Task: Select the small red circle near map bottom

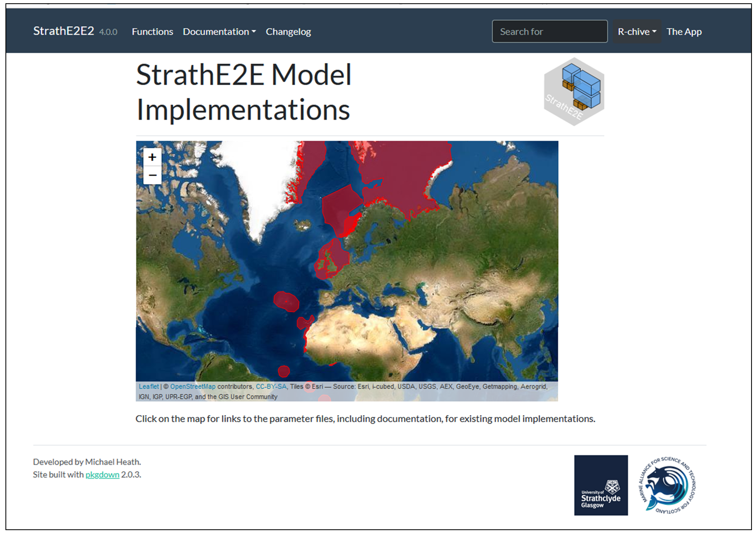Action: pos(283,371)
